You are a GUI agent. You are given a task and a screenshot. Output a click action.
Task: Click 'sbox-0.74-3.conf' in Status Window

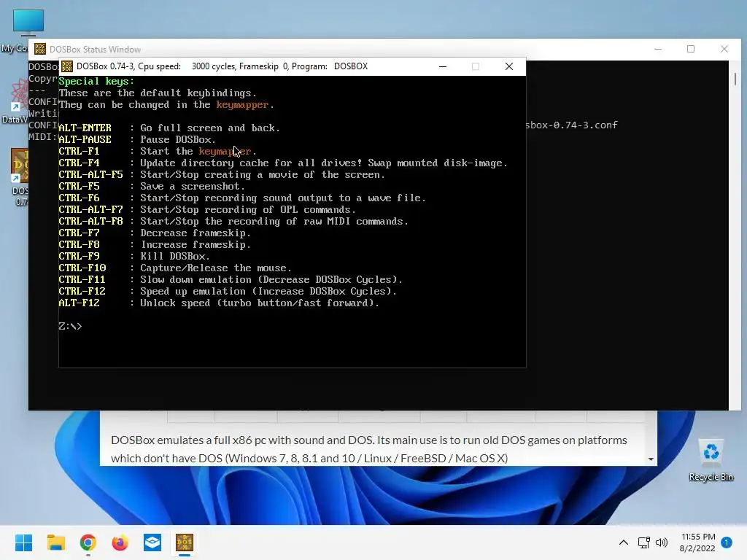(x=572, y=125)
